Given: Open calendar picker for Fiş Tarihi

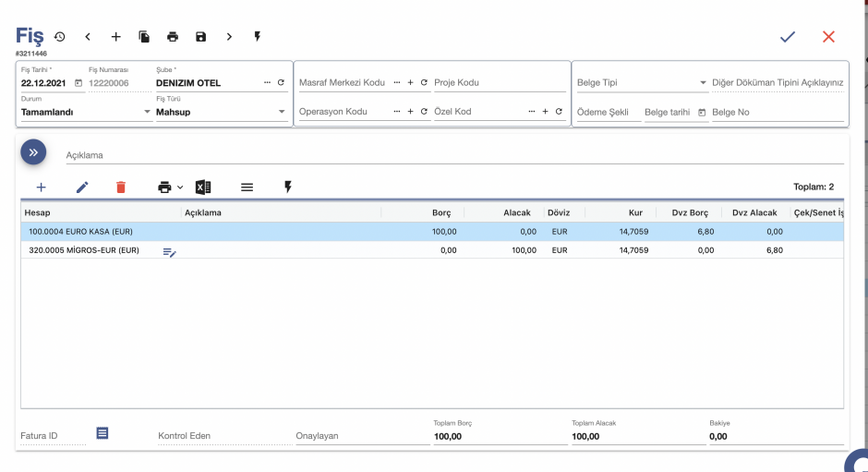Looking at the screenshot, I should click(78, 82).
